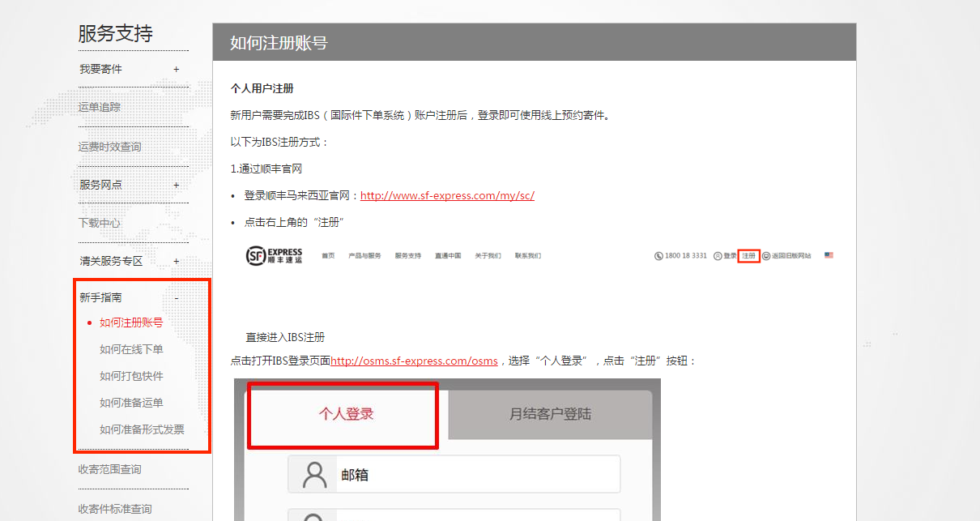Select 如何在线下单 submenu item
Viewport: 980px width, 521px height.
(131, 349)
